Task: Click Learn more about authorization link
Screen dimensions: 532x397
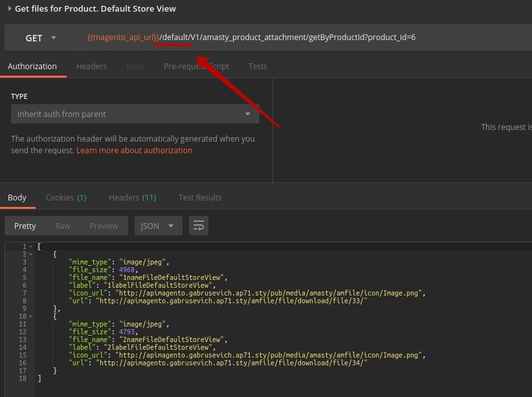Action: click(134, 150)
